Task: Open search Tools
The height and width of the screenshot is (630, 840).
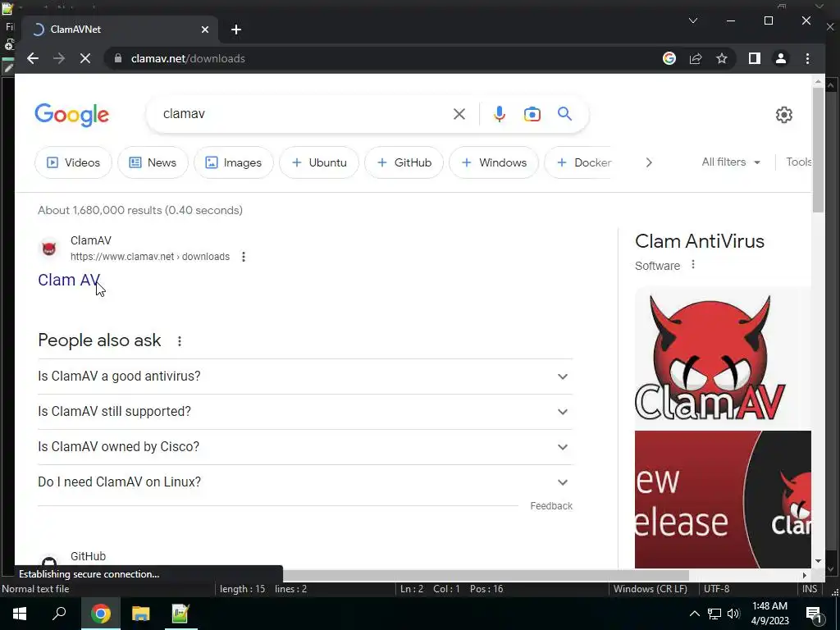Action: 799,162
